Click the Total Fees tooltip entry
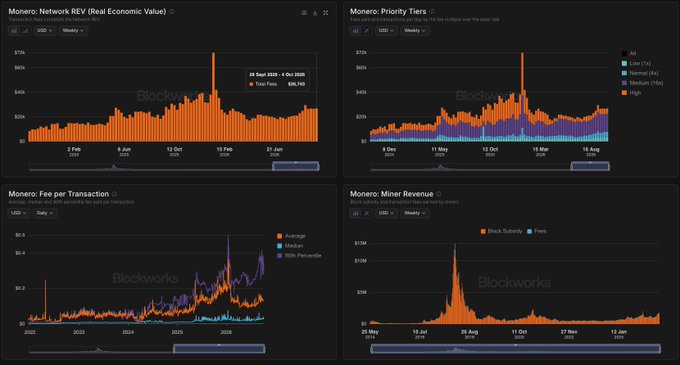The height and width of the screenshot is (365, 680). pyautogui.click(x=277, y=84)
